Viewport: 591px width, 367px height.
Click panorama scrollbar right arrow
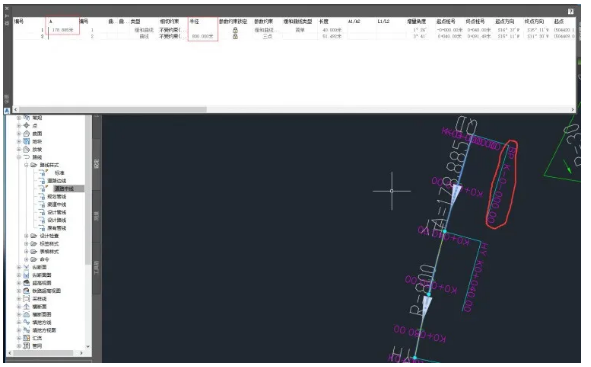coord(573,109)
